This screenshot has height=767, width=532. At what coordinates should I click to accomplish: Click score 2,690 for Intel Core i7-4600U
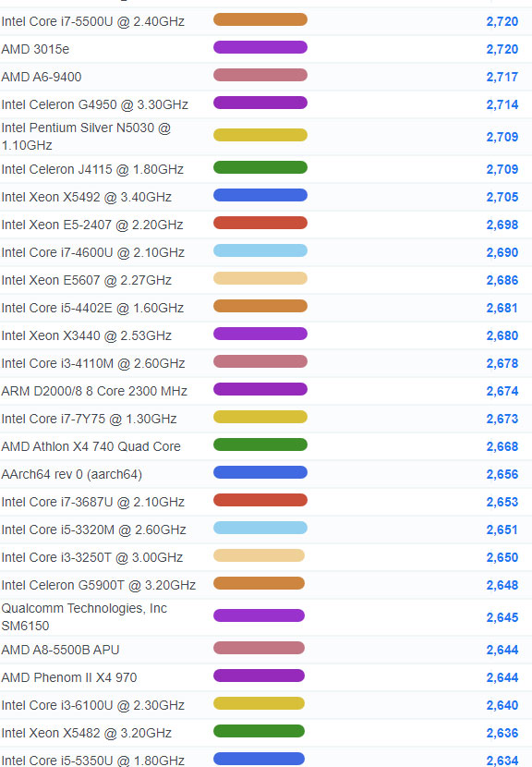pyautogui.click(x=502, y=252)
